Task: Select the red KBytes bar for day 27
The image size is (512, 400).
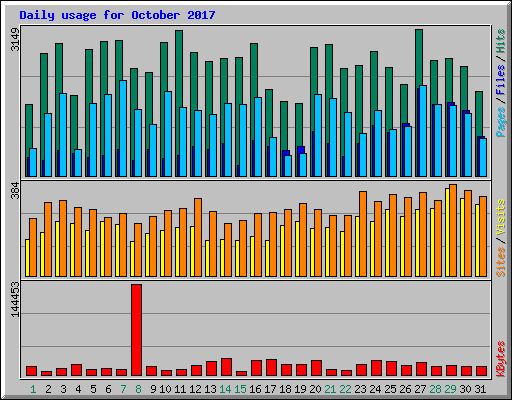Action: (421, 369)
